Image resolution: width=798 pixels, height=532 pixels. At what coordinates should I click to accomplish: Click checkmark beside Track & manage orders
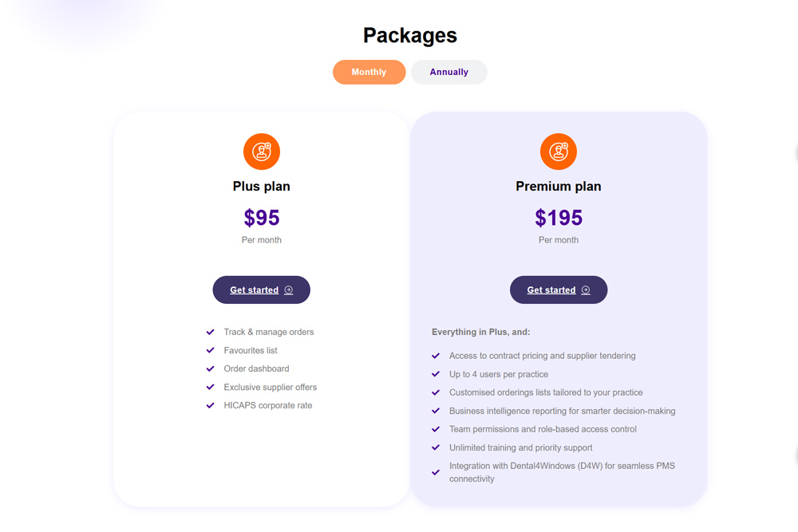click(211, 332)
